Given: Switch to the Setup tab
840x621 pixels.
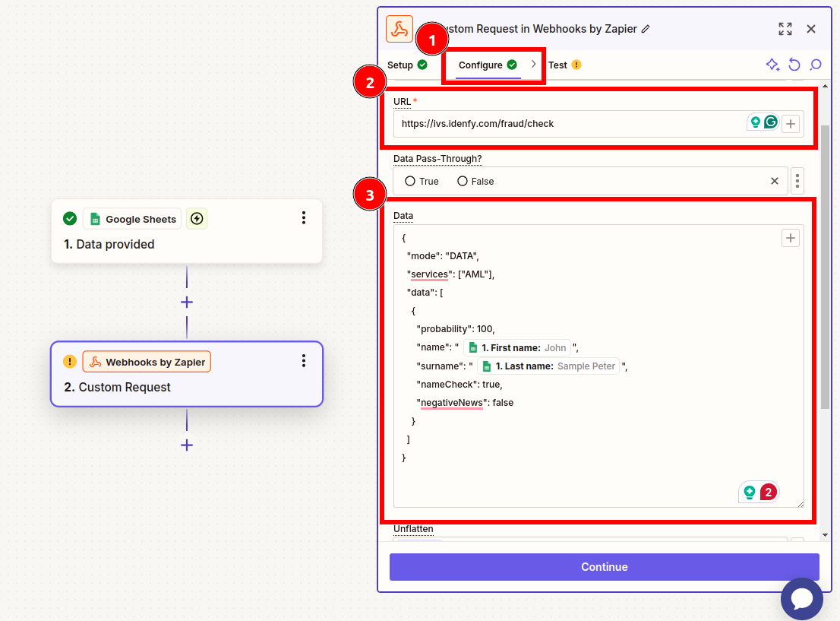Looking at the screenshot, I should (402, 65).
